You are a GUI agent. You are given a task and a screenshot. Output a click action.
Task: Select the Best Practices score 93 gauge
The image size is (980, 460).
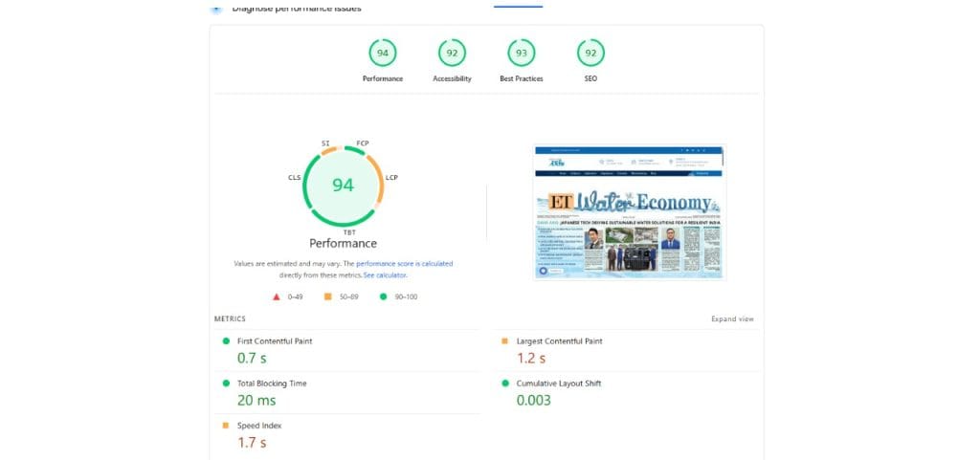[x=522, y=54]
